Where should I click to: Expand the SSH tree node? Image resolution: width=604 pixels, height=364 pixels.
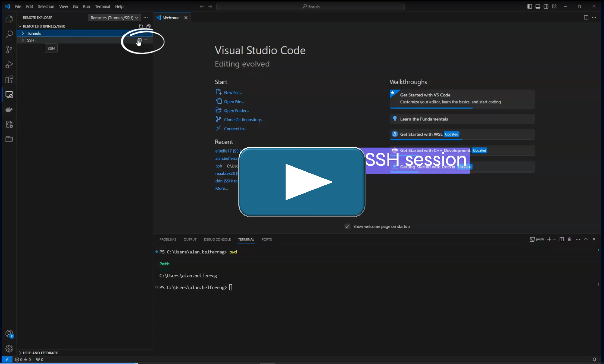click(23, 40)
